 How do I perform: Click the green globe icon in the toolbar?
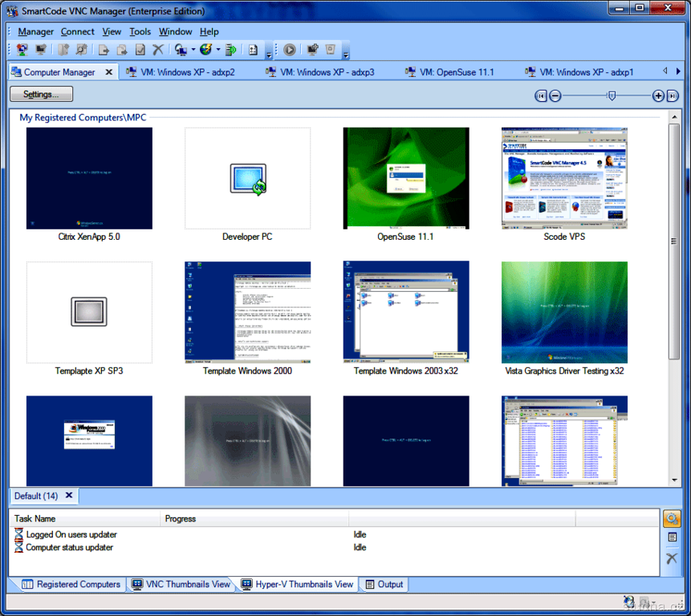tap(205, 50)
